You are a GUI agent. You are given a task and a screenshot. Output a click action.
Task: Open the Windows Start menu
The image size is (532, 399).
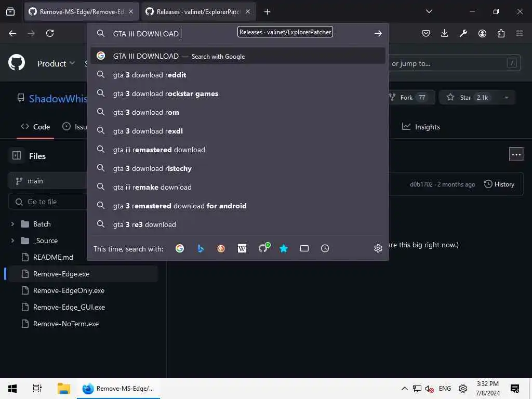[12, 389]
